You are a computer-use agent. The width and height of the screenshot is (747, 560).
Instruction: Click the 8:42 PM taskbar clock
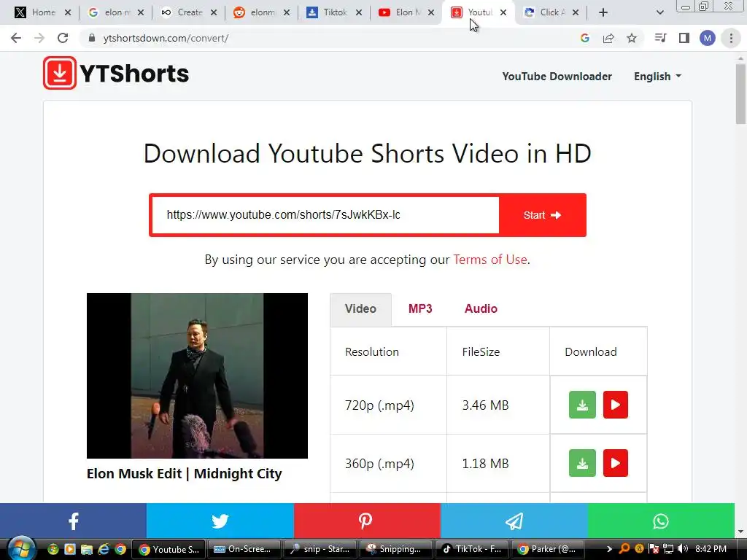coord(711,549)
